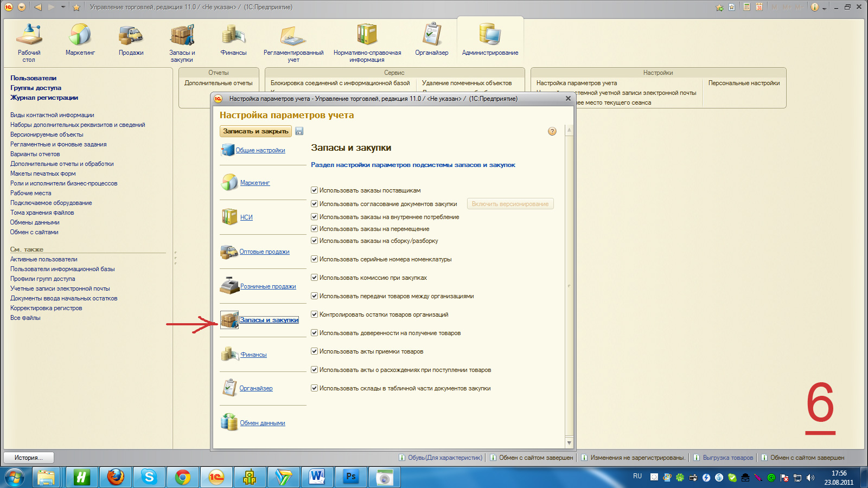The image size is (868, 488).
Task: Toggle Использовать доверенности на получение товаров
Action: click(x=314, y=333)
